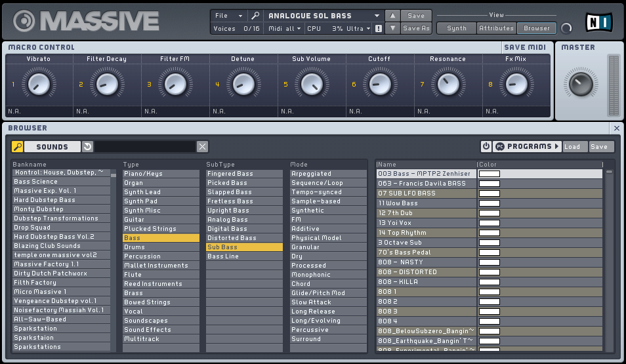Click the Save MIDI button

[524, 47]
